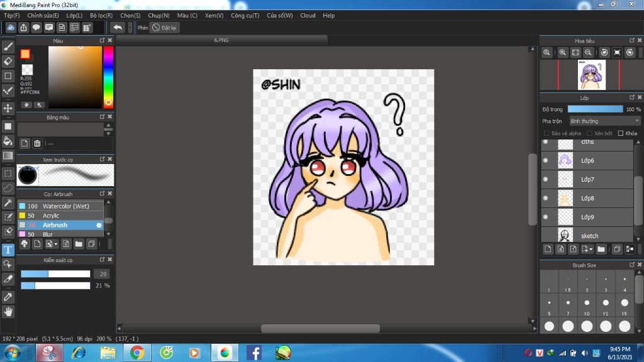Toggle Bảo vệ alpha checkbox
The height and width of the screenshot is (362, 644).
coord(547,133)
